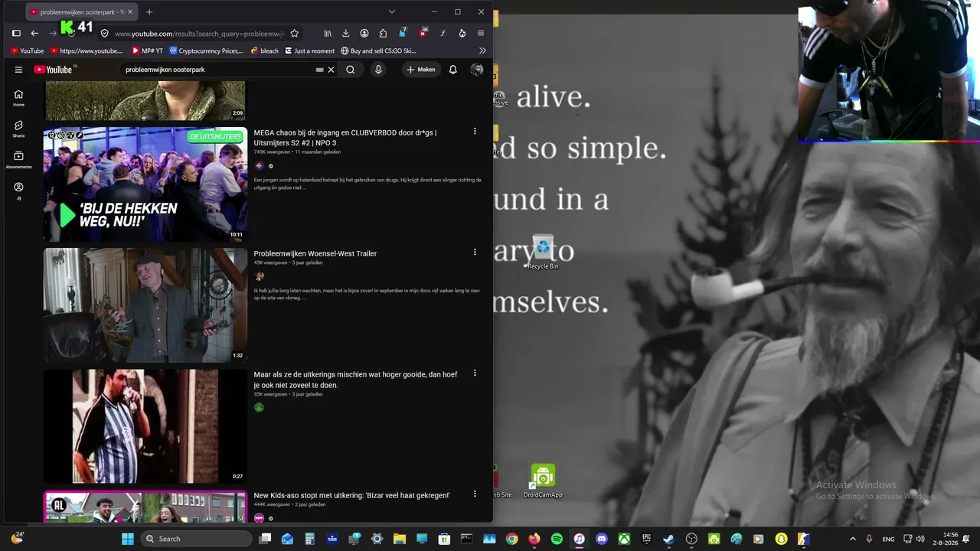Open the ENG language switcher in the tray

[888, 539]
